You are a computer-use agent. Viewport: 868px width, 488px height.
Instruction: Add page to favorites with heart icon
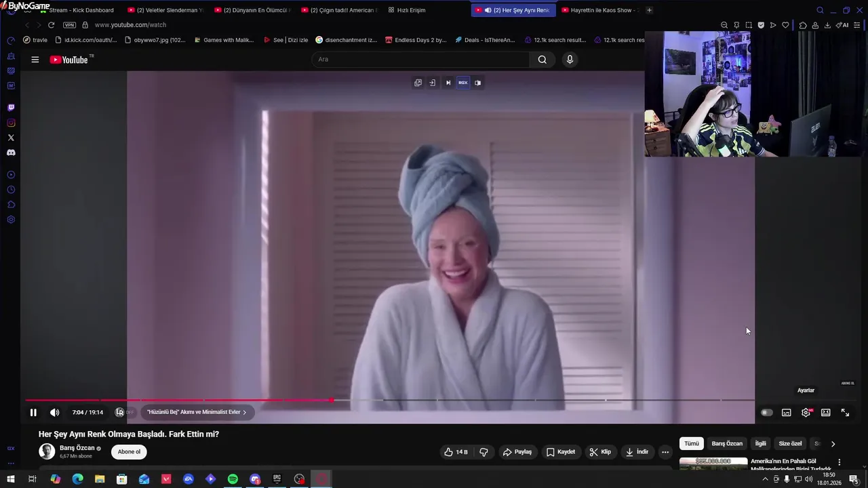tap(785, 25)
